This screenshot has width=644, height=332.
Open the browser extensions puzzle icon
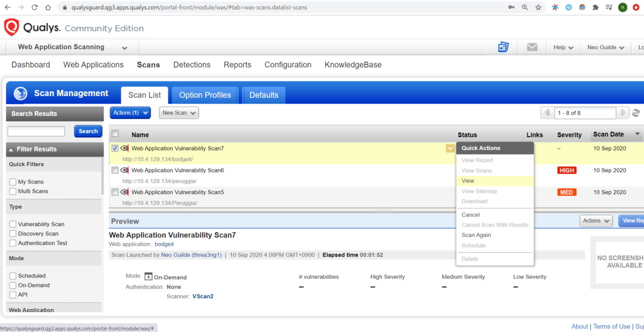click(596, 8)
